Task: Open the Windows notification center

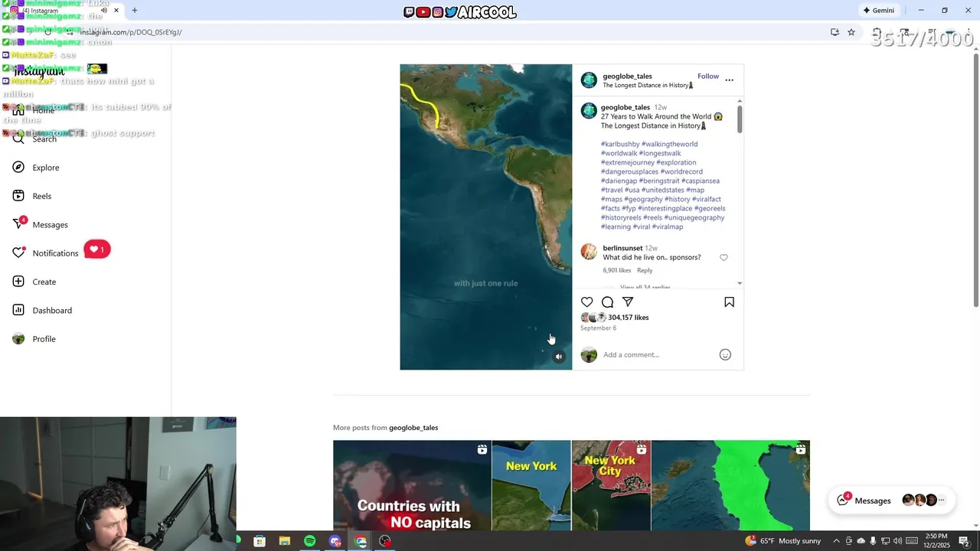Action: pyautogui.click(x=965, y=541)
